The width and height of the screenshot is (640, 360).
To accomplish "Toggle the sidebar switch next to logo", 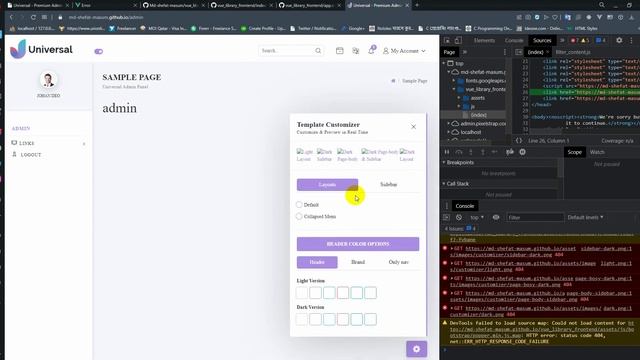I will (98, 51).
